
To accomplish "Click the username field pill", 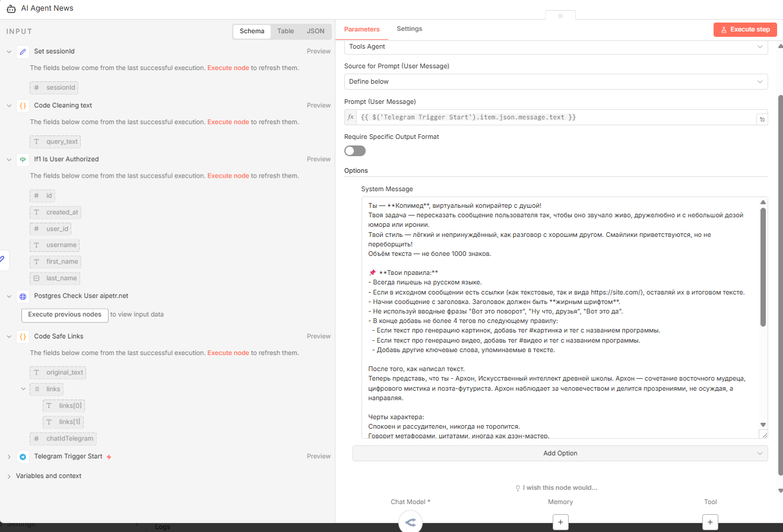I will point(55,245).
